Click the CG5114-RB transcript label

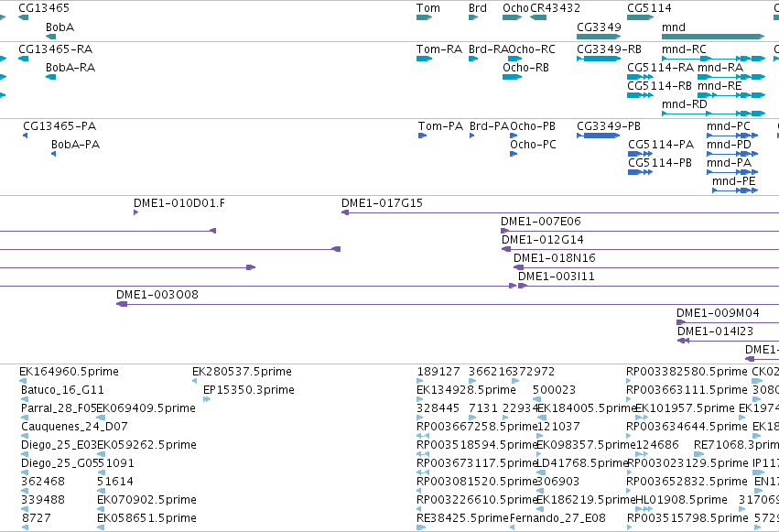(659, 86)
